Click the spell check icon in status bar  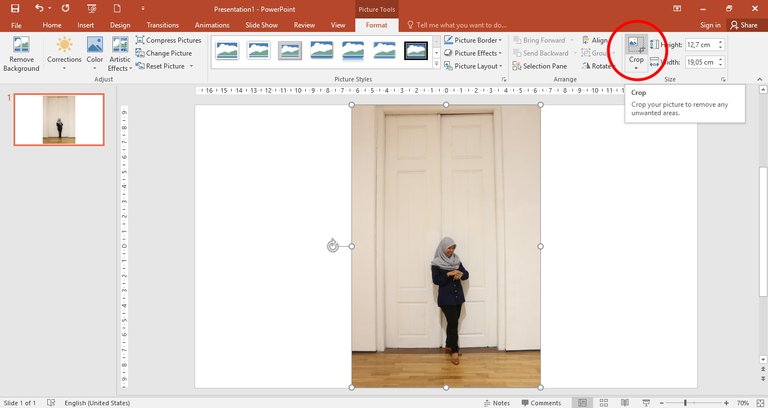pyautogui.click(x=51, y=403)
